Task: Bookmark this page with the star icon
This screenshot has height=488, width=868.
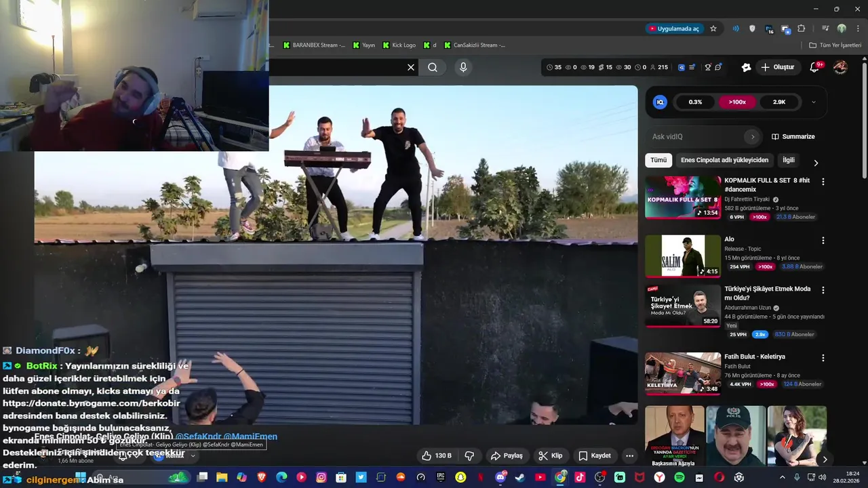Action: tap(713, 28)
